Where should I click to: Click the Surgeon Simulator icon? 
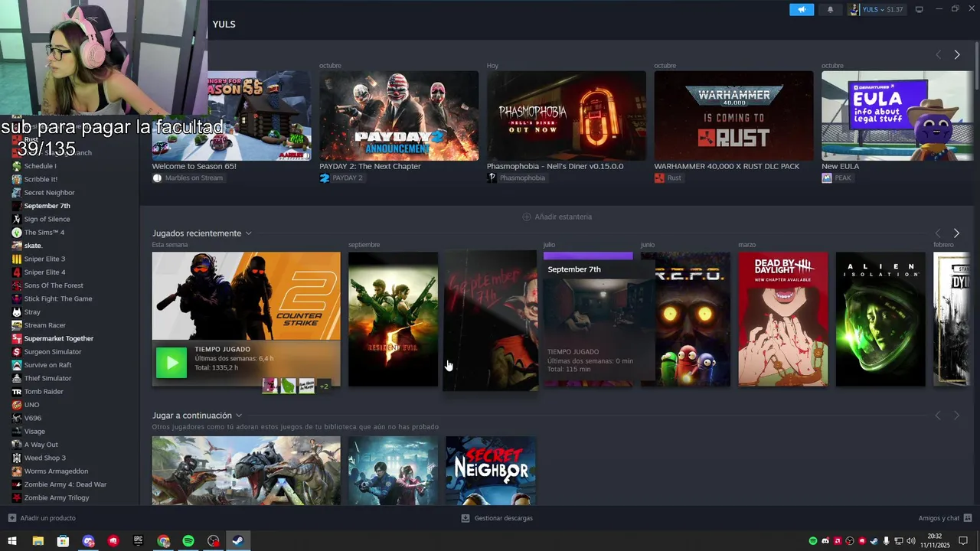click(17, 352)
